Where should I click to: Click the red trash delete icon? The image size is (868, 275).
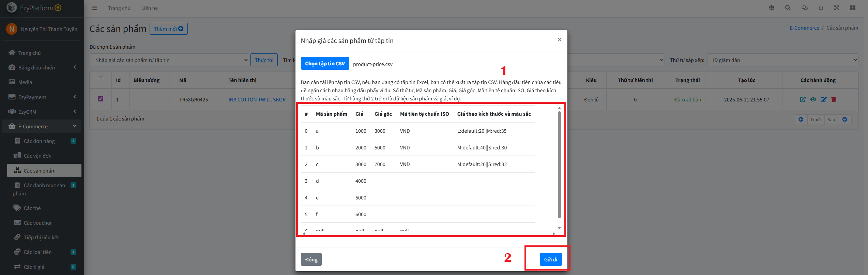tap(834, 99)
